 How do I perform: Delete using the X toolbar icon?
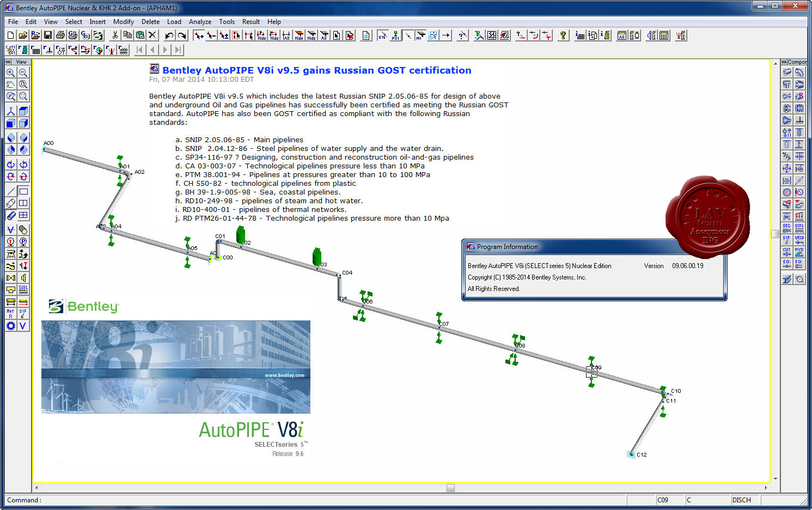152,35
